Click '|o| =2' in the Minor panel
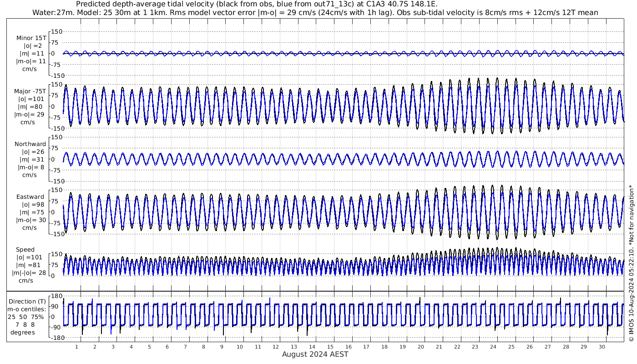This screenshot has width=637, height=364. tap(33, 45)
